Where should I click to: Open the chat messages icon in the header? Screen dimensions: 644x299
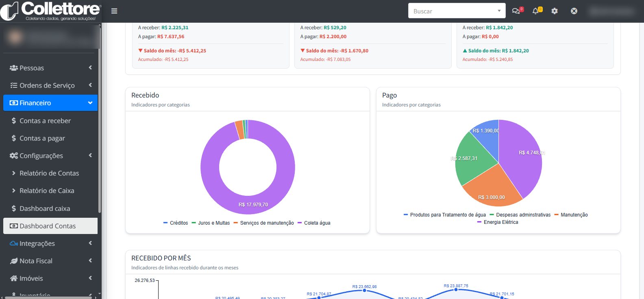click(516, 11)
